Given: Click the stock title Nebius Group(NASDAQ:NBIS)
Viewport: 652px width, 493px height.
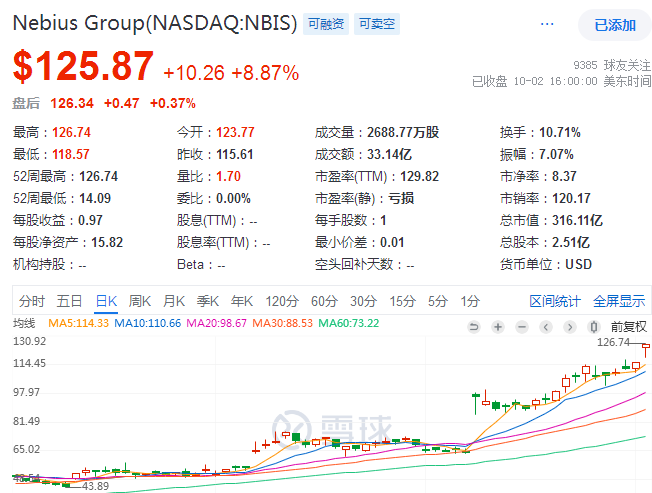Looking at the screenshot, I should click(155, 23).
